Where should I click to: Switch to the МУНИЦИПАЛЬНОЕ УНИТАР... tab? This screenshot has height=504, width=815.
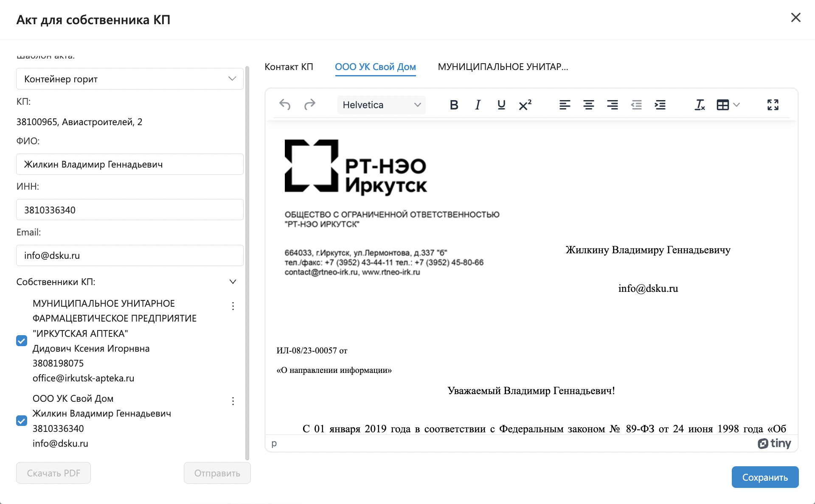click(503, 67)
